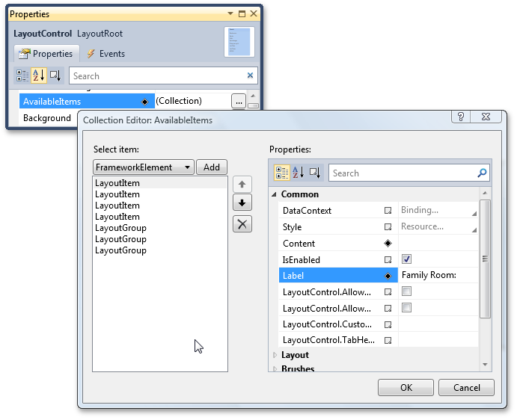
Task: Click Properties window scroll up arrow
Action: coord(253,96)
